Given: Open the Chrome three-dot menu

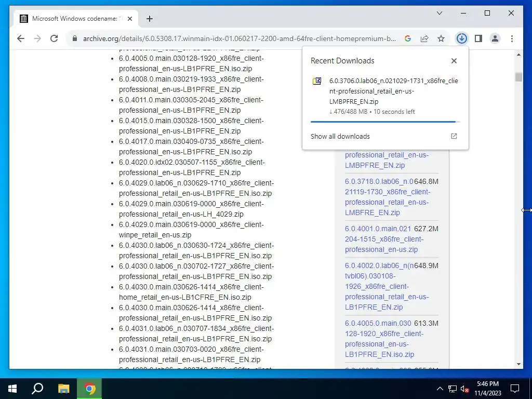Looking at the screenshot, I should coord(512,38).
